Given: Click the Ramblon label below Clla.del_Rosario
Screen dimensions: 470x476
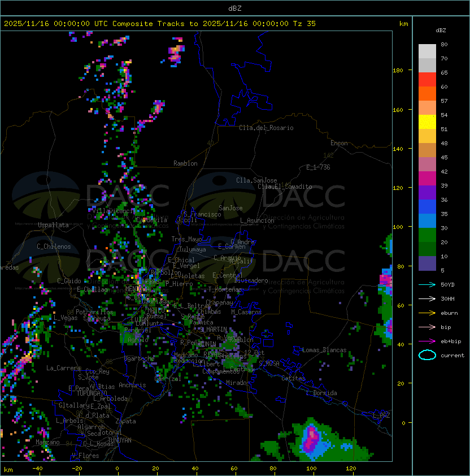Looking at the screenshot, I should (x=185, y=163).
